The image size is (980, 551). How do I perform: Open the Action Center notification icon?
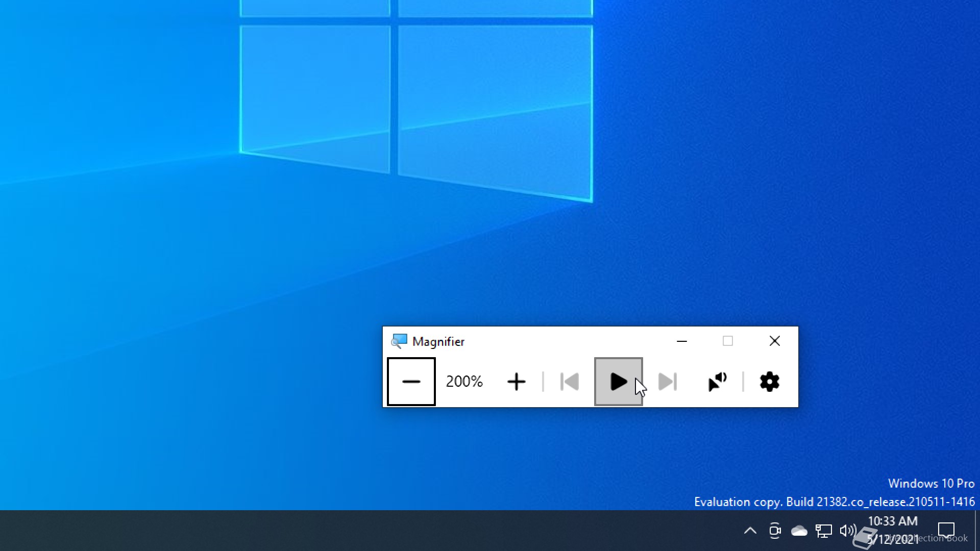946,531
